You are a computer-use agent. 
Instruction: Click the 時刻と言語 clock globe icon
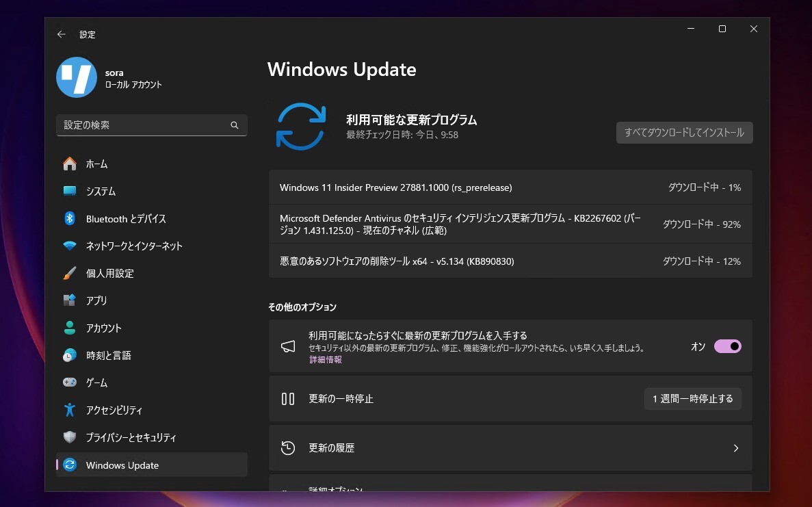(x=70, y=355)
